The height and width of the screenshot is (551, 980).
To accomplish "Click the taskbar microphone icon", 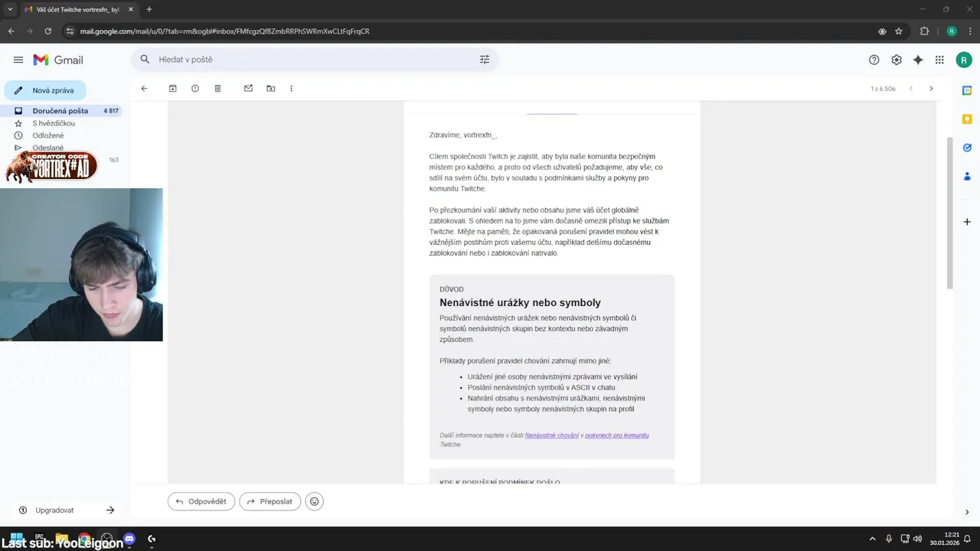I will [889, 539].
